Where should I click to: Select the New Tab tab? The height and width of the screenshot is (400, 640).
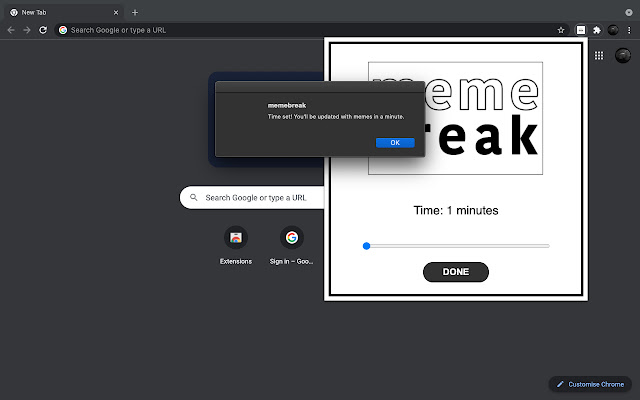[63, 13]
